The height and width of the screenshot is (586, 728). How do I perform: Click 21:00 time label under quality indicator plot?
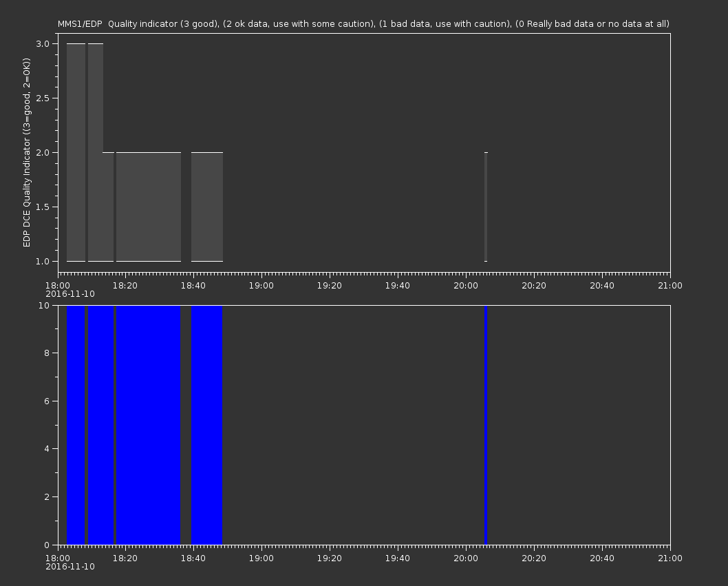(x=670, y=285)
